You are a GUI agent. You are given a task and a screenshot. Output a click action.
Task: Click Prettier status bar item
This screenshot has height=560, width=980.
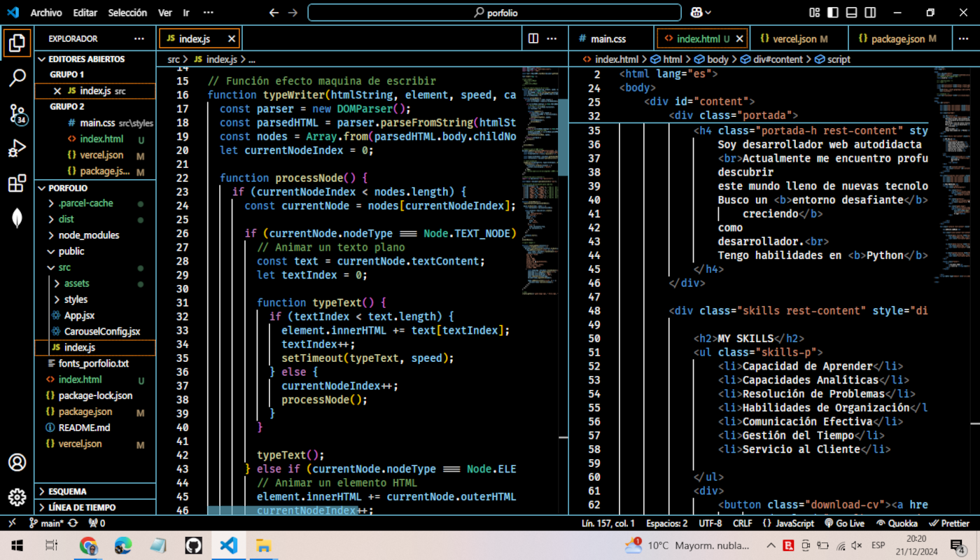point(948,523)
